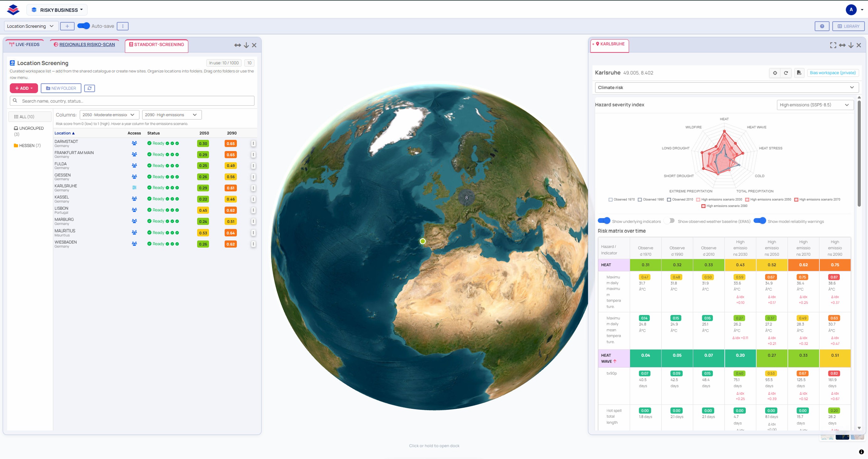This screenshot has width=868, height=459.
Task: Click the 2050 column header
Action: tap(204, 133)
